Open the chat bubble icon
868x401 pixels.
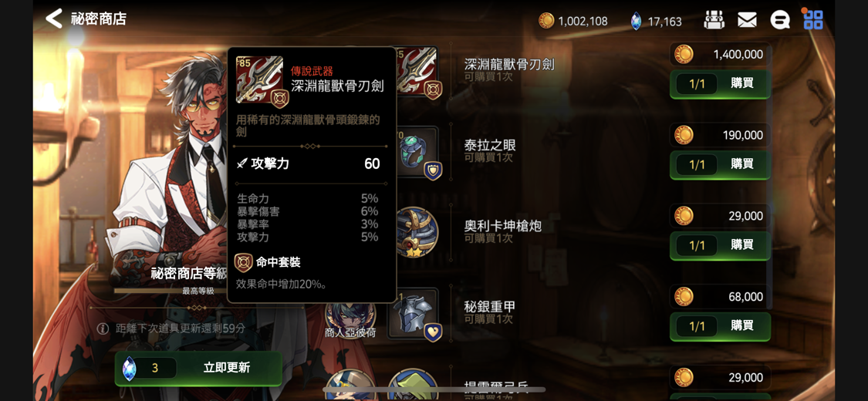(779, 21)
